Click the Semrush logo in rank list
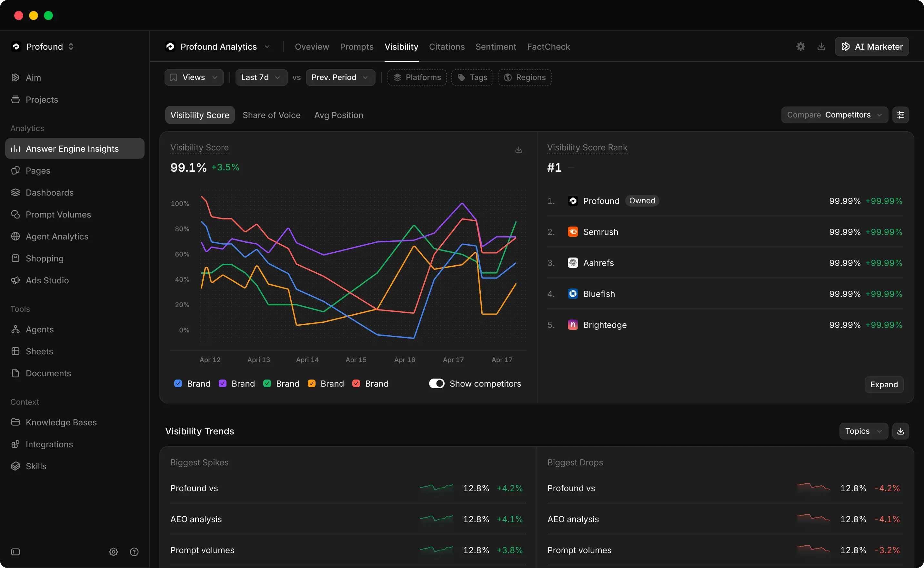Screen dimensions: 924x568 tap(573, 232)
